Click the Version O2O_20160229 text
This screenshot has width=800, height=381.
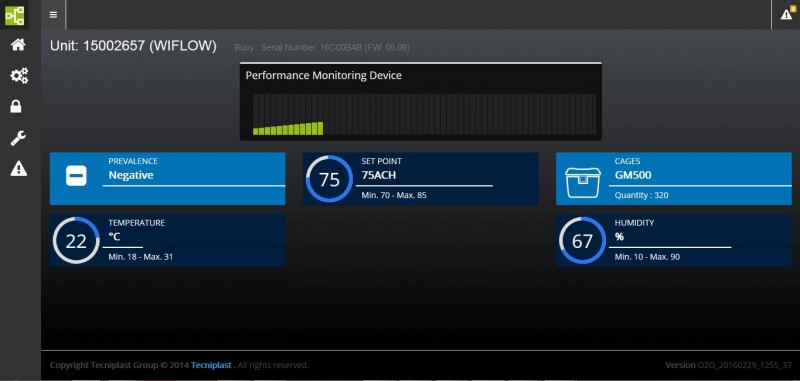[x=729, y=365]
